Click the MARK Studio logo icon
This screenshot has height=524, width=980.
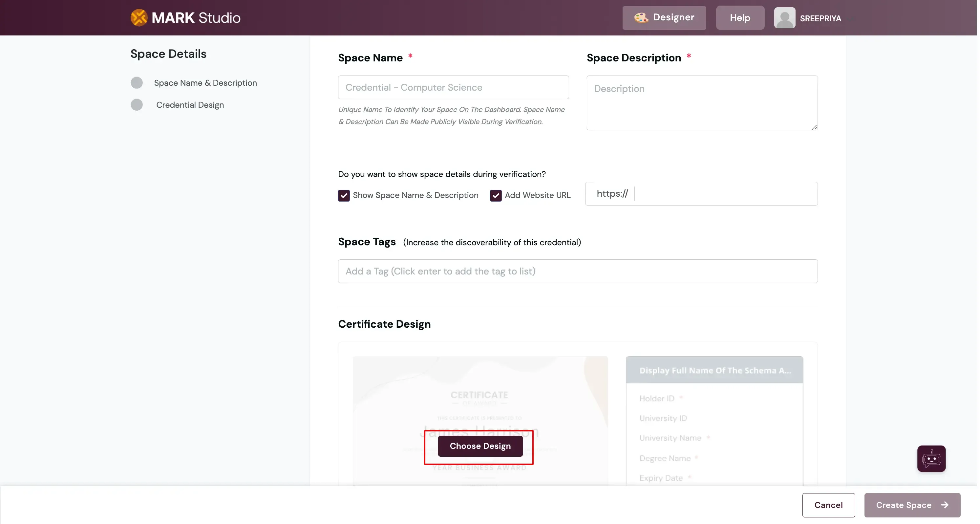(139, 17)
